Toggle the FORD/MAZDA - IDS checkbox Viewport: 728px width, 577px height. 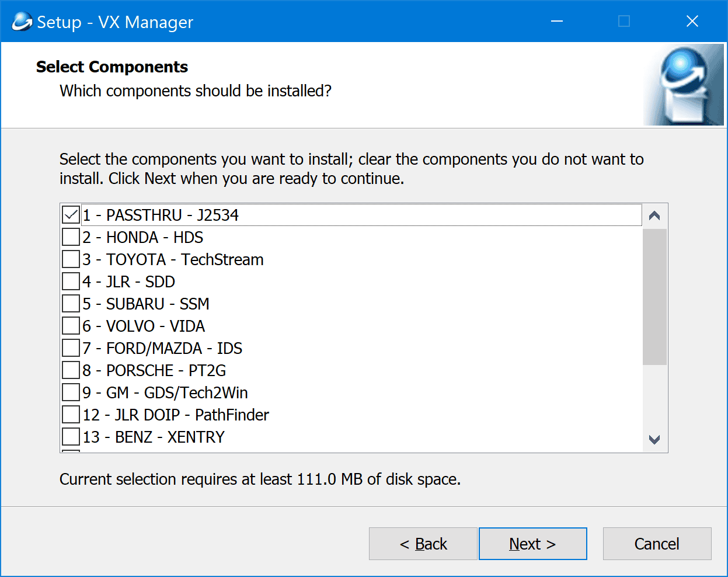point(71,348)
